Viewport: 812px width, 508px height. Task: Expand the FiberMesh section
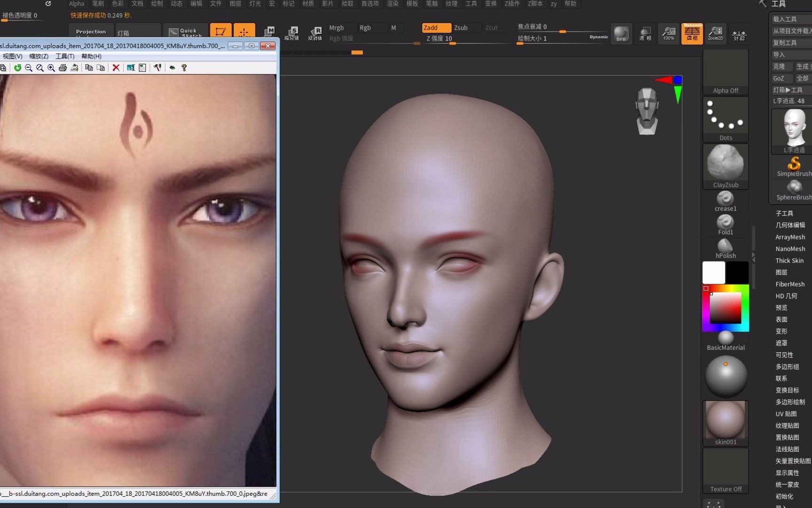[x=790, y=284]
